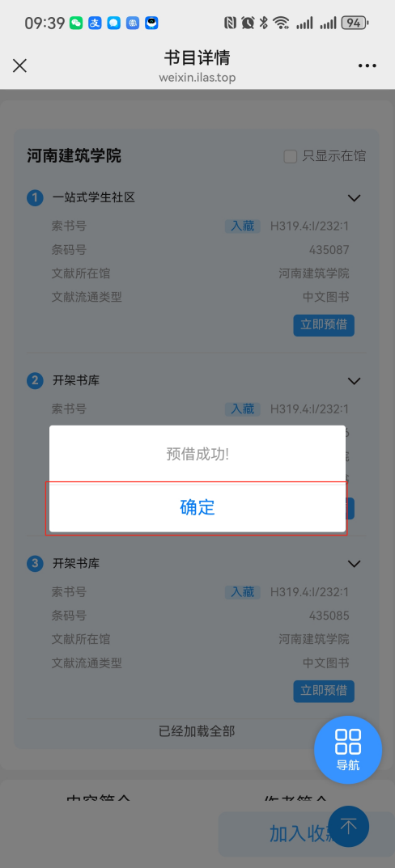Tap the number 2 circle badge

pyautogui.click(x=35, y=381)
